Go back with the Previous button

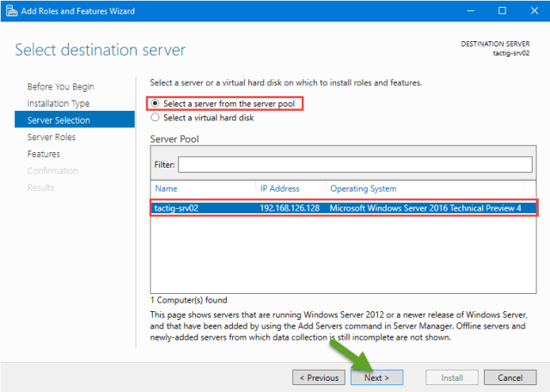click(319, 377)
